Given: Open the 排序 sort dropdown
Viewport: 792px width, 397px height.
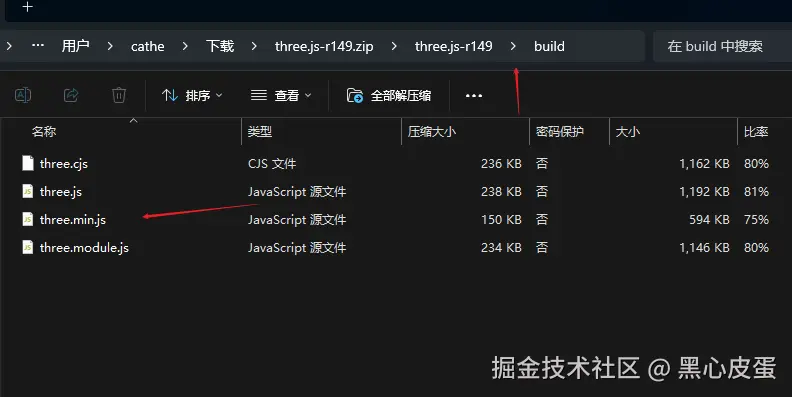Looking at the screenshot, I should (192, 95).
